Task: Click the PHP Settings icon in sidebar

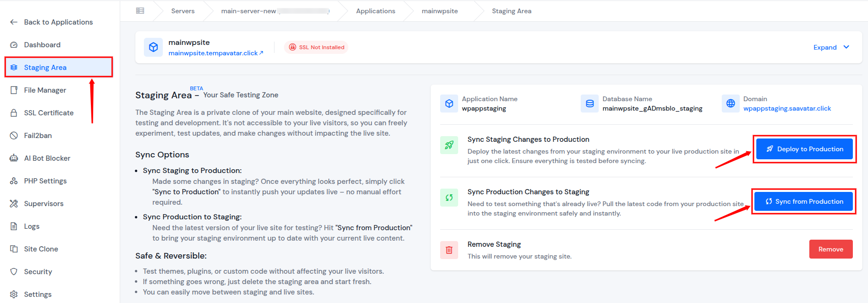Action: pyautogui.click(x=14, y=181)
